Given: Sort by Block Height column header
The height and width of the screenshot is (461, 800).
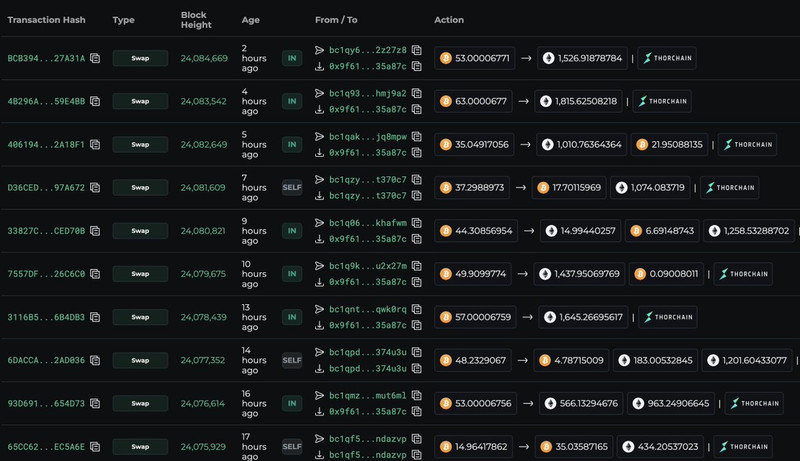Looking at the screenshot, I should 195,20.
